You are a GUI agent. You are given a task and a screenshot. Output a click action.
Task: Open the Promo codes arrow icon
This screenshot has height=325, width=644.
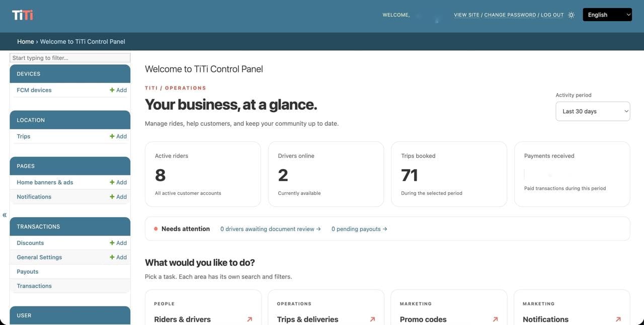[496, 319]
